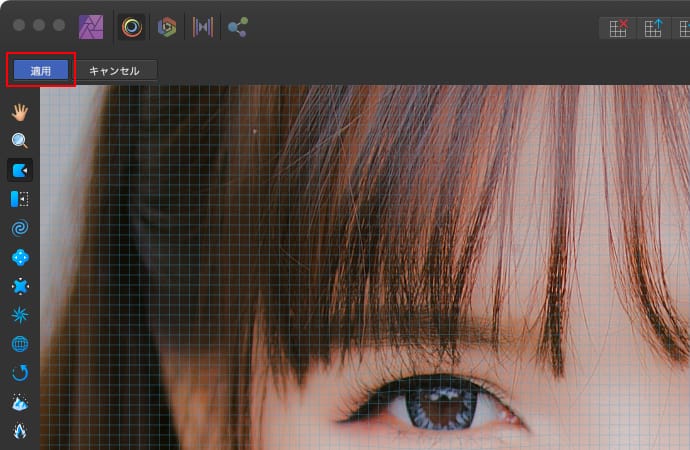Select the Liquify Turbulence tool
Viewport: 690px width, 450px height.
pos(20,315)
